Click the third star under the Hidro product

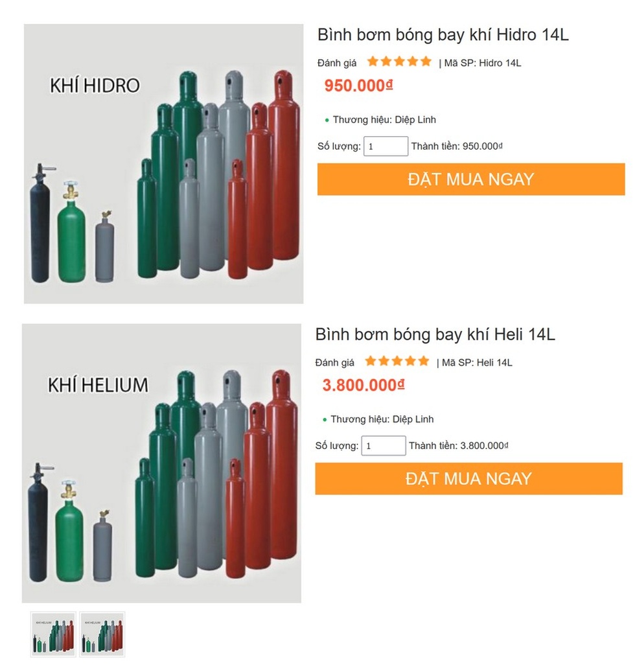point(400,62)
